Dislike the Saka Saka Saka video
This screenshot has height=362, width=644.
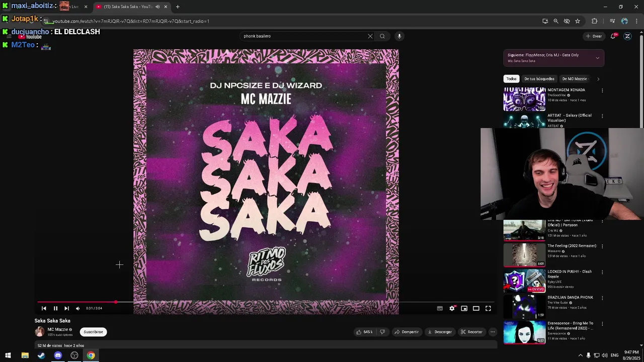(382, 332)
